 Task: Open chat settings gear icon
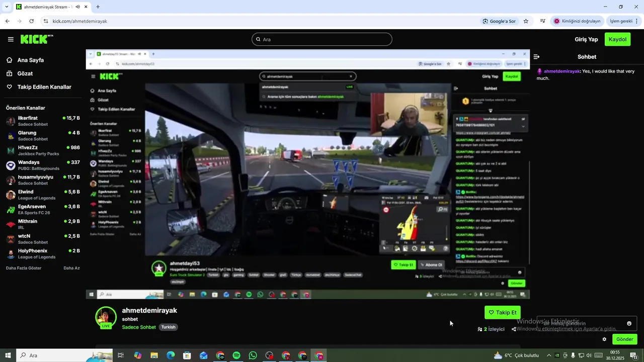point(604,339)
